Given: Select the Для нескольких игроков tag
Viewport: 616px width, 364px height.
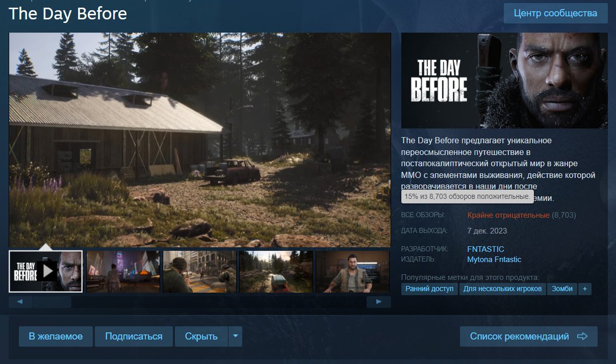Looking at the screenshot, I should pyautogui.click(x=502, y=289).
